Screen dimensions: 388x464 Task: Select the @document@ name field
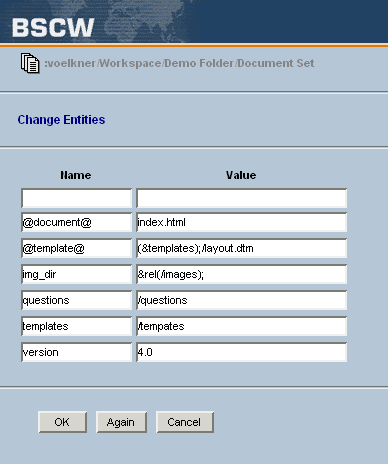(77, 222)
